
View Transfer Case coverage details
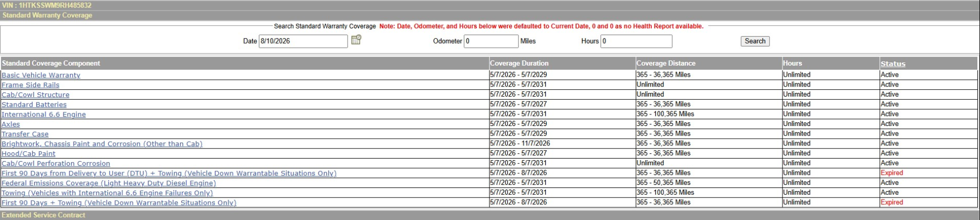pos(25,134)
